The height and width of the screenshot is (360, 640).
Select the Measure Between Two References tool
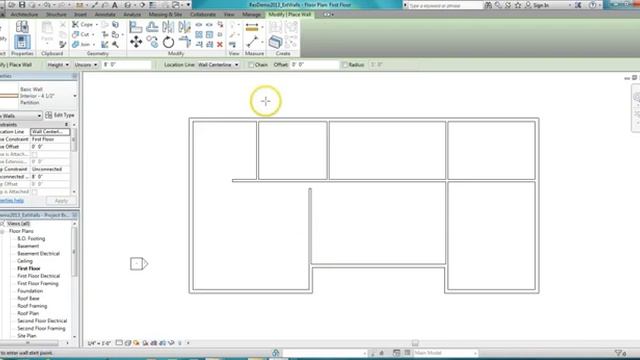tap(252, 42)
